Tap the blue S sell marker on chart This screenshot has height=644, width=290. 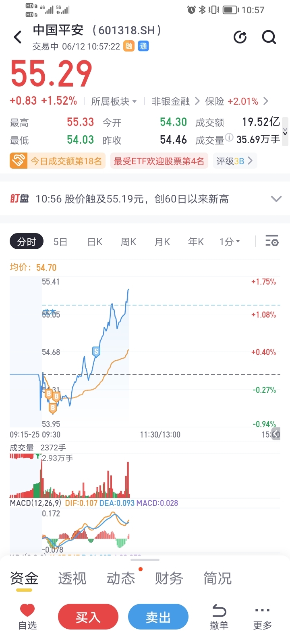click(96, 352)
